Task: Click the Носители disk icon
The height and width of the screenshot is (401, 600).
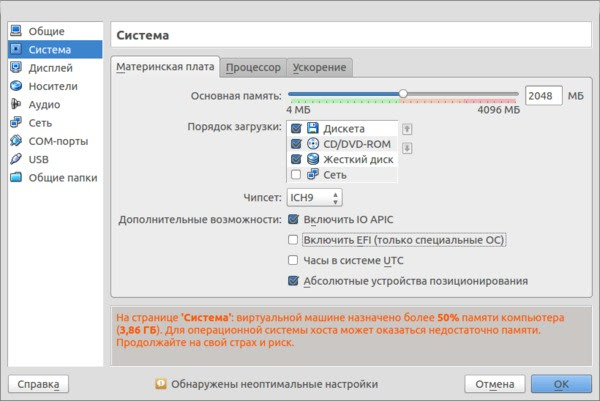Action: coord(16,86)
